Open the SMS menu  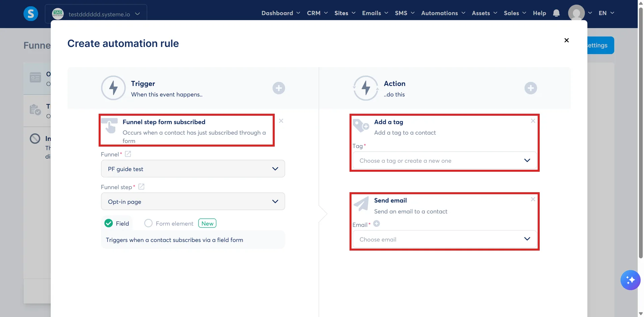click(x=405, y=13)
